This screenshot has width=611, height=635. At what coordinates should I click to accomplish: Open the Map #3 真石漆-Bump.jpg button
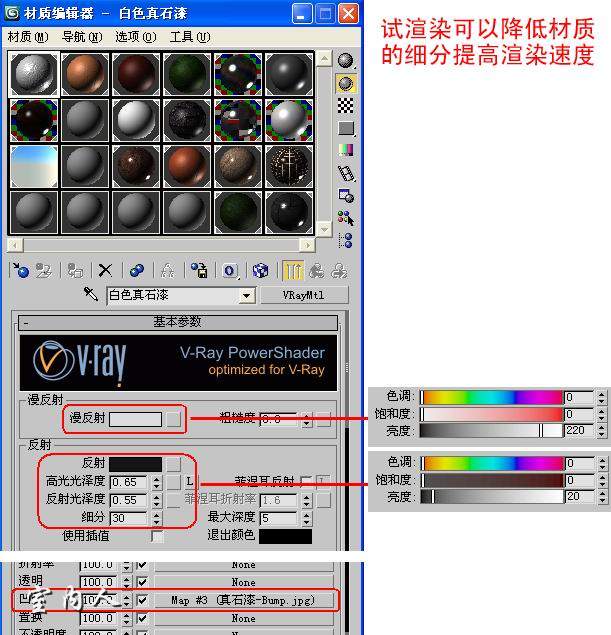click(244, 600)
